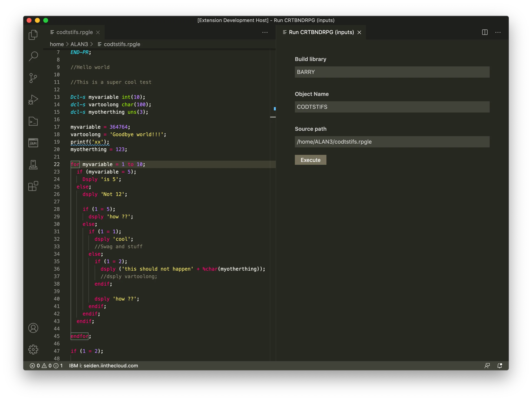Click the home breadcrumb

57,44
